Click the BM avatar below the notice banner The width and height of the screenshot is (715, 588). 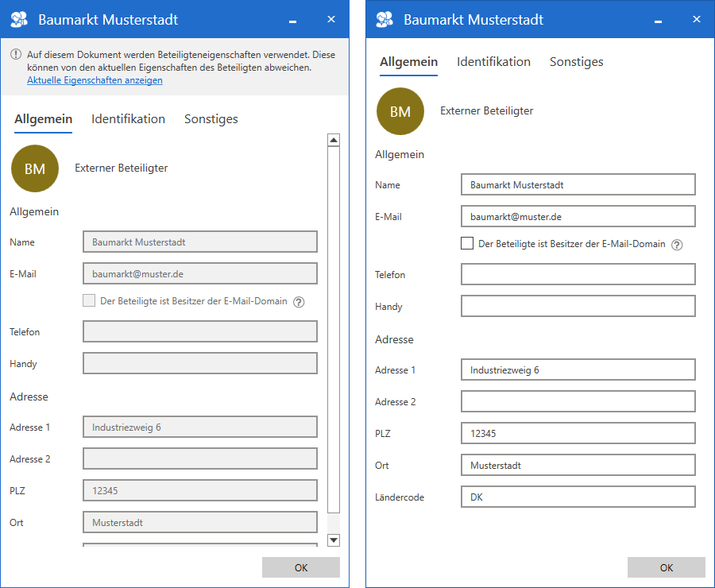tap(35, 168)
